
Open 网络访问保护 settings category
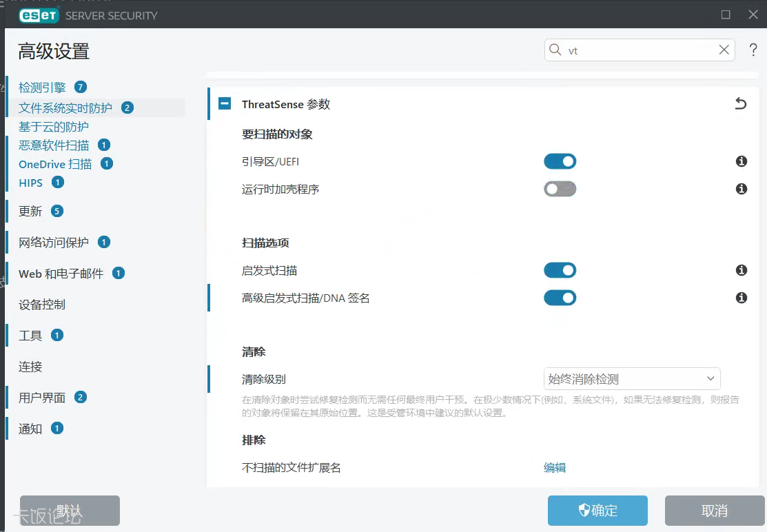click(x=54, y=243)
